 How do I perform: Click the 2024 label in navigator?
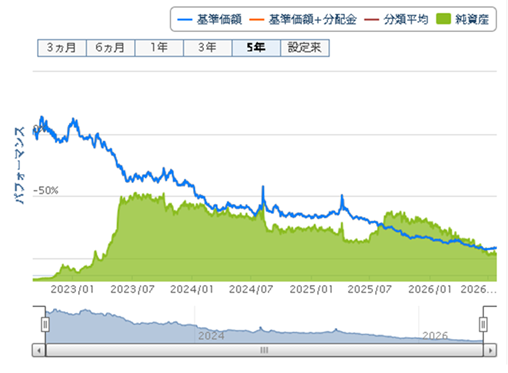[x=211, y=336]
